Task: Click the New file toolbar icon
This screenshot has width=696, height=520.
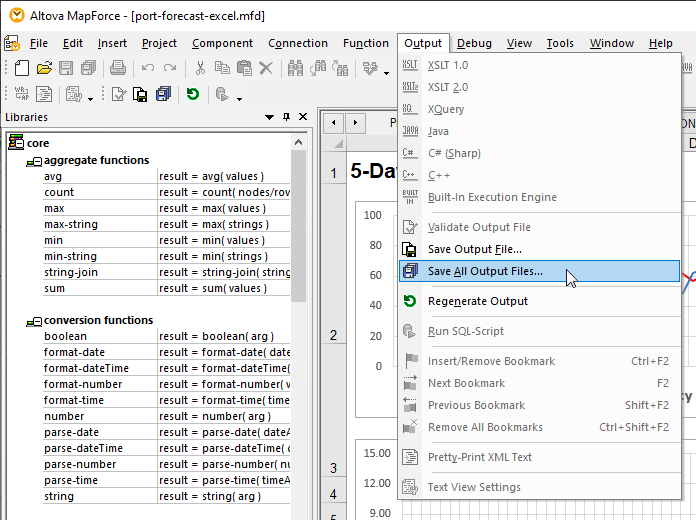Action: [22, 69]
